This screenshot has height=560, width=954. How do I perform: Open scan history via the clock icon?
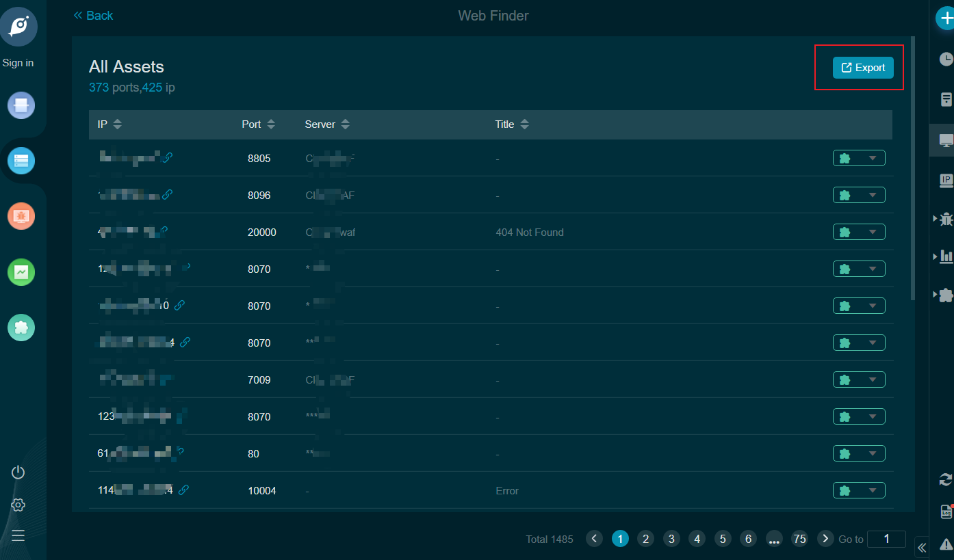pyautogui.click(x=946, y=59)
